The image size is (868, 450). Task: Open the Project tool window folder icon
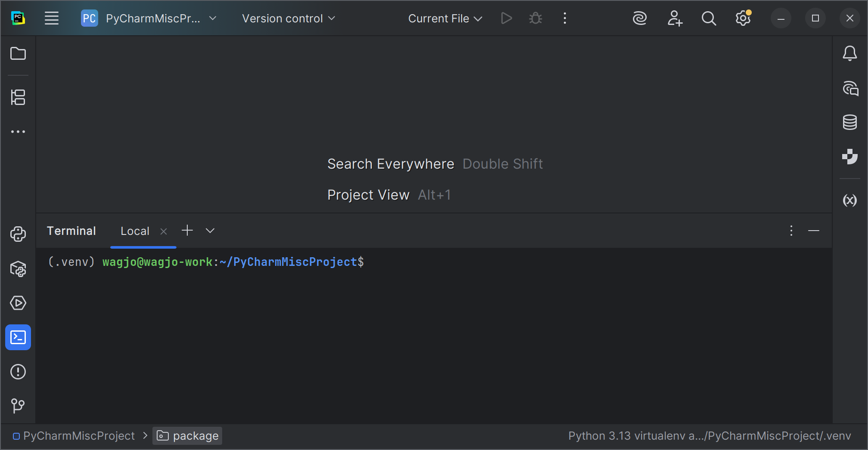[x=18, y=54]
